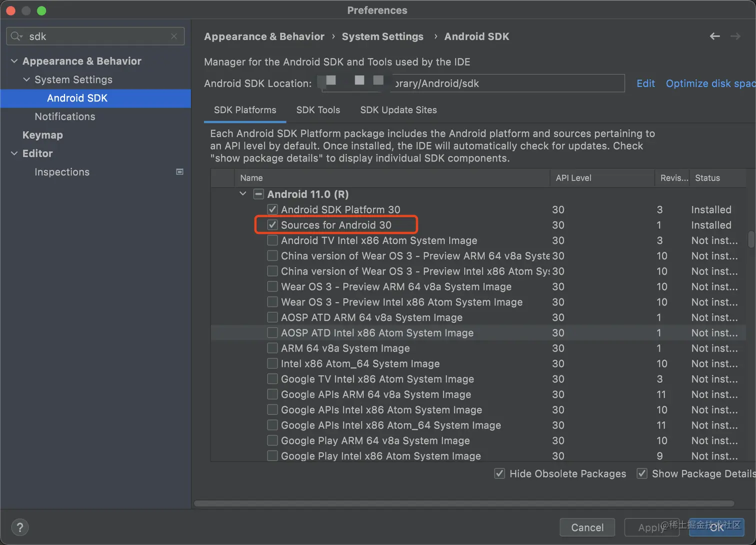Open help with the question mark button

click(20, 527)
